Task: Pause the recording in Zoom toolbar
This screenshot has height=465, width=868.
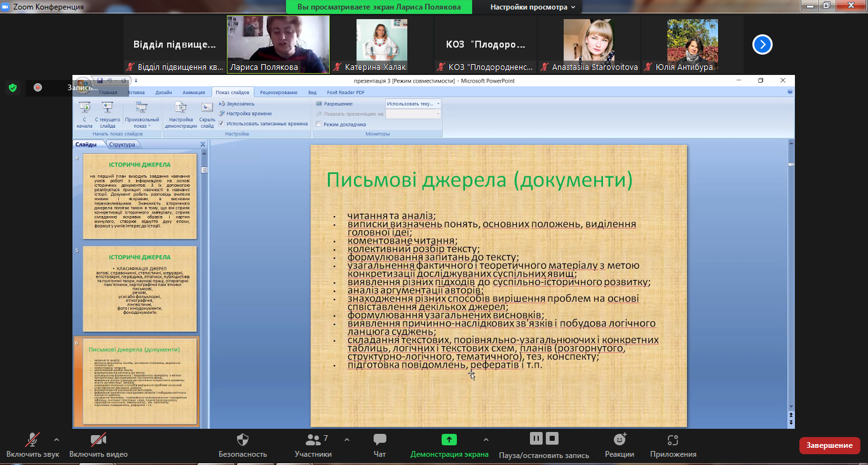Action: pos(536,438)
